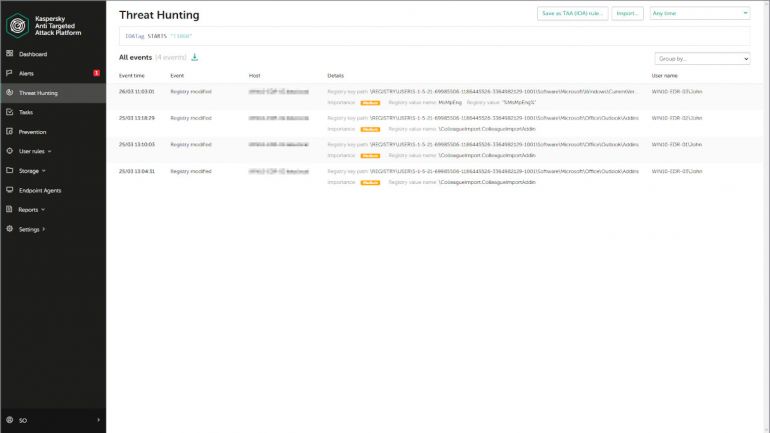The width and height of the screenshot is (770, 433).
Task: Click the Dashboard icon in sidebar
Action: pos(9,54)
